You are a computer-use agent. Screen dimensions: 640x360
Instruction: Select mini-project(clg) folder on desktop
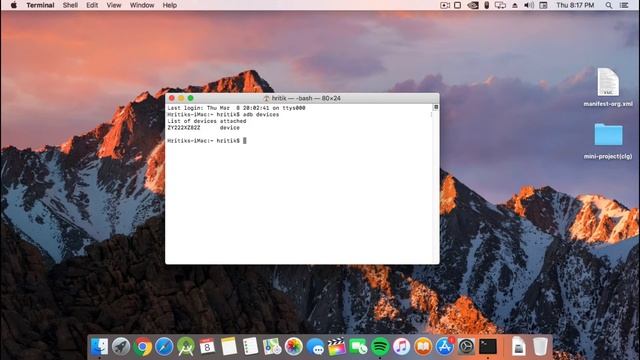tap(608, 141)
